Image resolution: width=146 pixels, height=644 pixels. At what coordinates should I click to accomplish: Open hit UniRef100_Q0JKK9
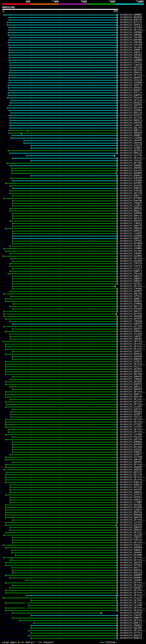131,48
